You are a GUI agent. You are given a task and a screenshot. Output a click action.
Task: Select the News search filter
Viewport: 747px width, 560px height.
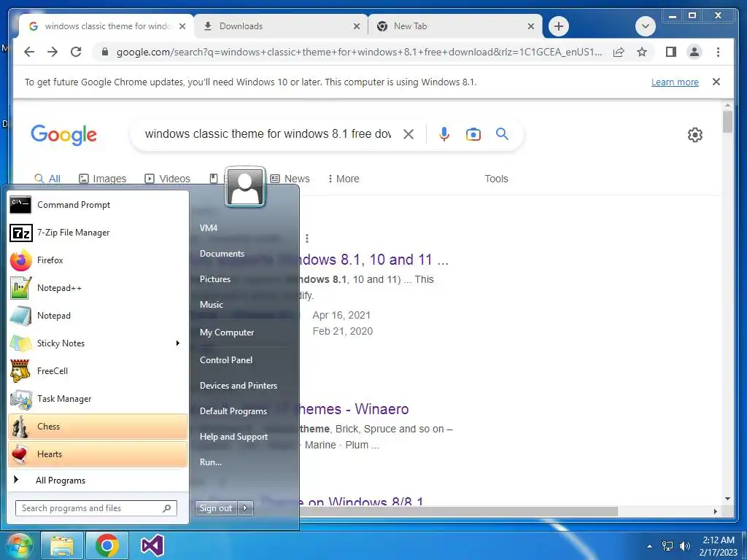(290, 179)
